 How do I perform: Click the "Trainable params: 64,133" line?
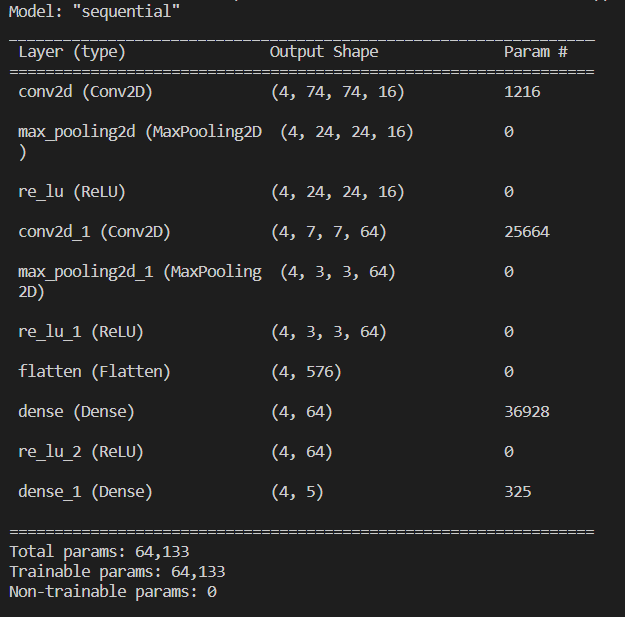click(117, 571)
